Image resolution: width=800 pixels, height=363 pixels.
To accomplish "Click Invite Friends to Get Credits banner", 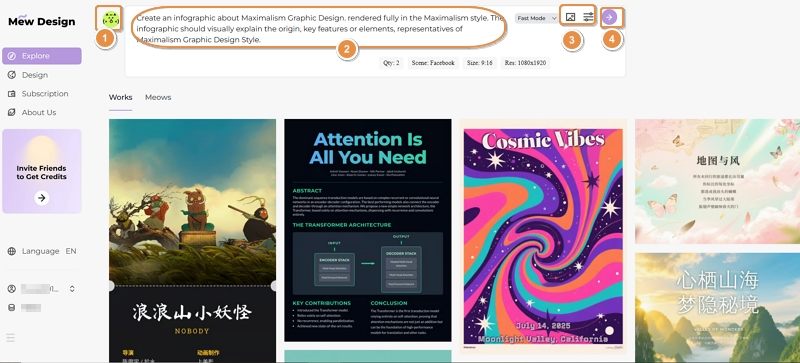I will 42,171.
